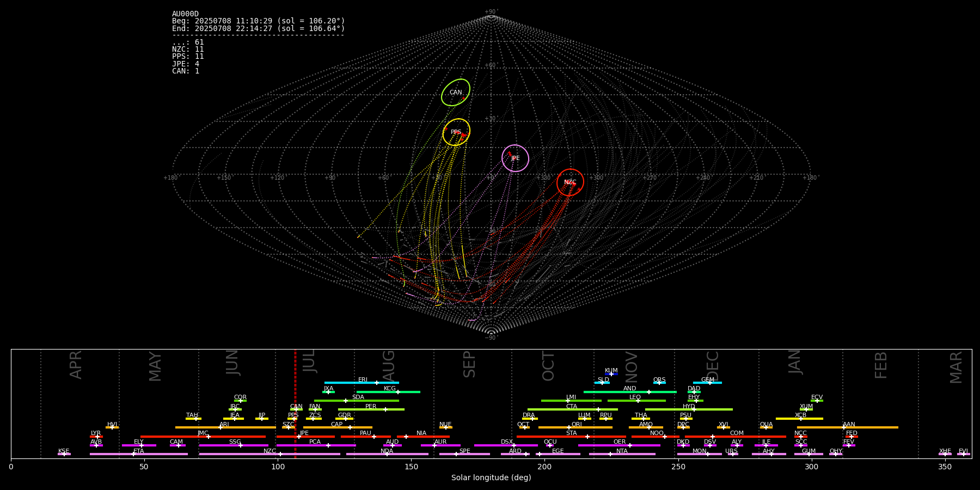Click the −90° label below the sky map
The image size is (980, 490).
(x=491, y=338)
